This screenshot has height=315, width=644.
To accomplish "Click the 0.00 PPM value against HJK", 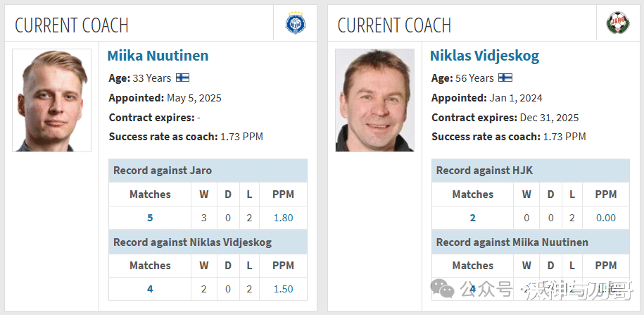I will [x=605, y=218].
